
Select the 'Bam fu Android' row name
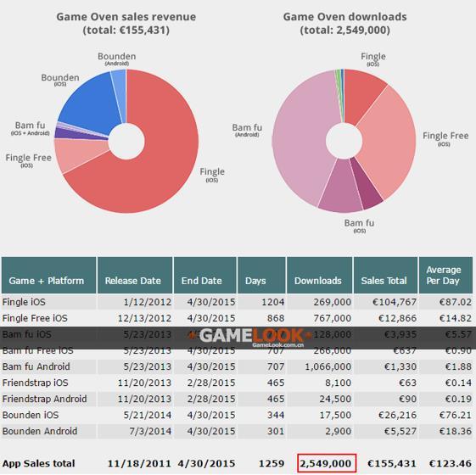36,366
